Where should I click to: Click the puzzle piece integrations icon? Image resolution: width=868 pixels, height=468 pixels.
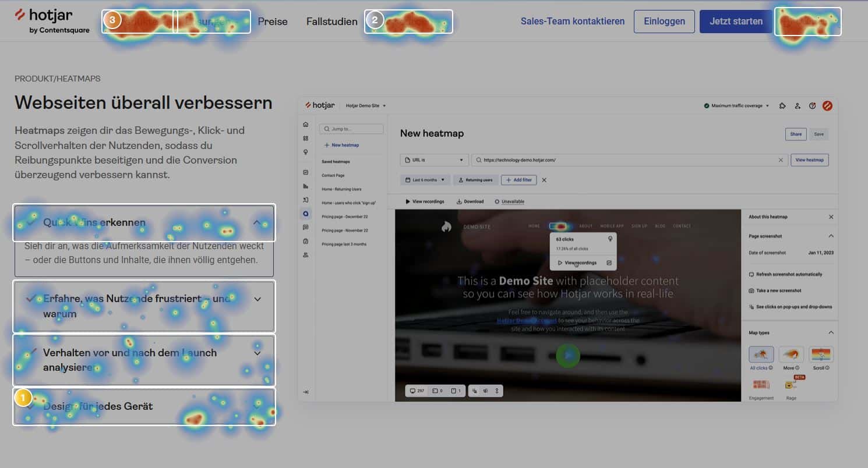(x=782, y=106)
